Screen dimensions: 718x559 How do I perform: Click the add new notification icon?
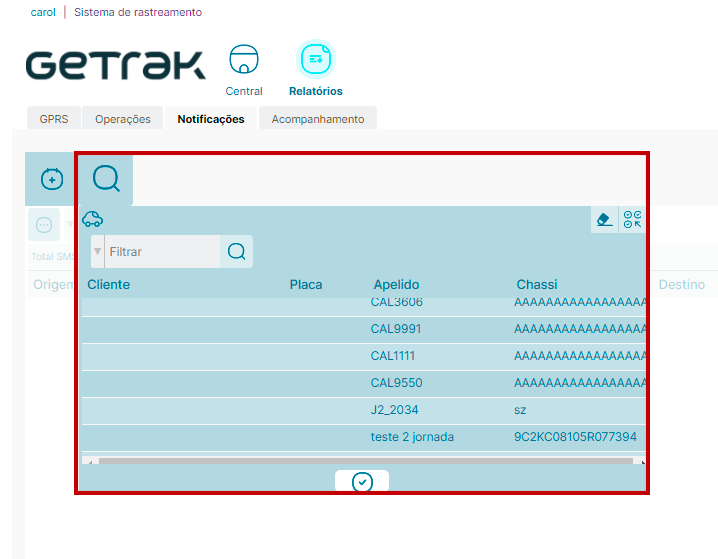tap(52, 179)
